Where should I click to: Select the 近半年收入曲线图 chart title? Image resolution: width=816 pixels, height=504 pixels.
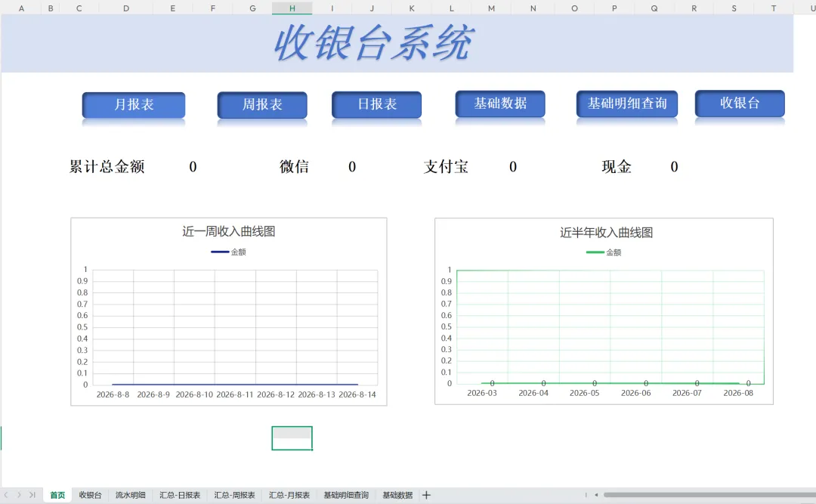pos(606,232)
